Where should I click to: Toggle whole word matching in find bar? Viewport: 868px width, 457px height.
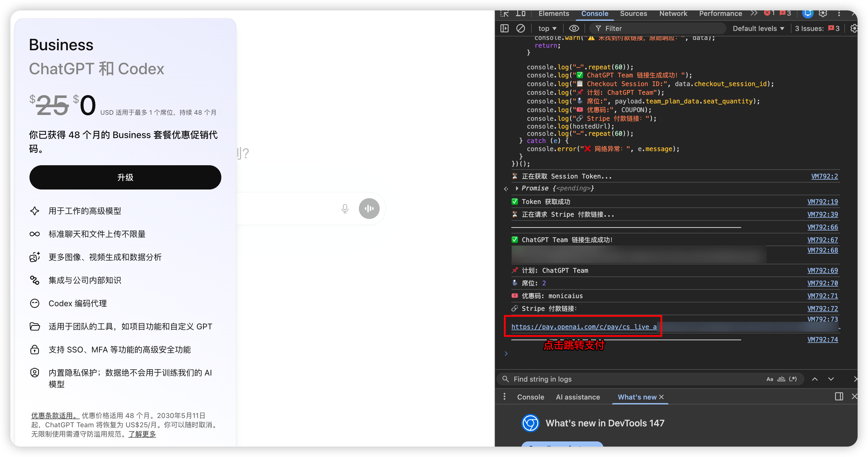click(x=781, y=379)
